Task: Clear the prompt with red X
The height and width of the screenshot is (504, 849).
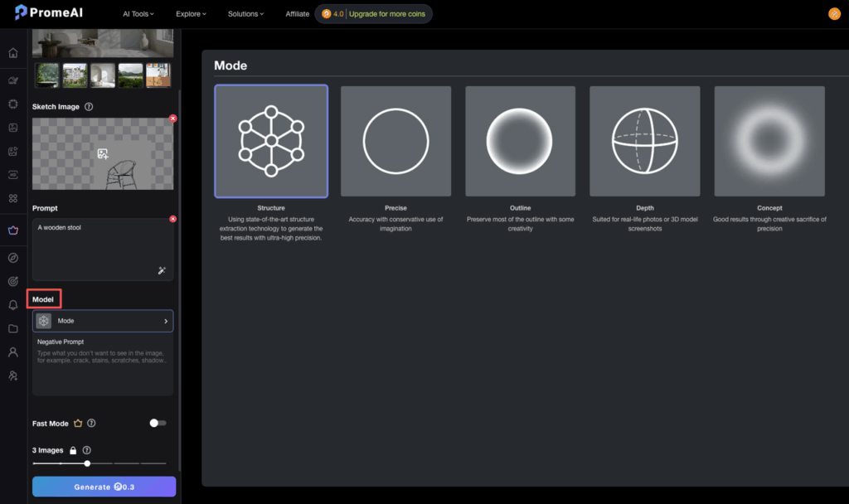Action: 172,219
